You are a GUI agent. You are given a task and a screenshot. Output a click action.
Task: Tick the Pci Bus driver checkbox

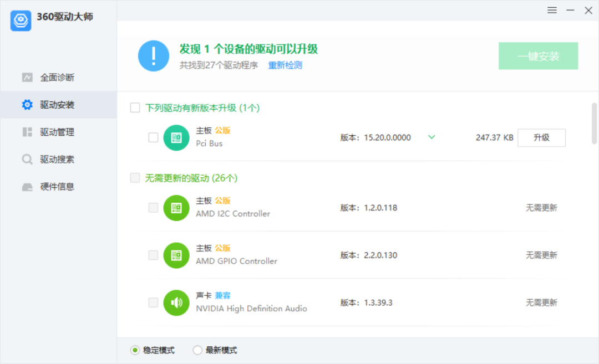click(x=153, y=137)
